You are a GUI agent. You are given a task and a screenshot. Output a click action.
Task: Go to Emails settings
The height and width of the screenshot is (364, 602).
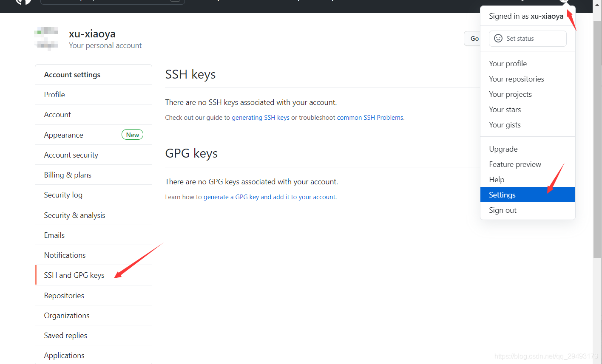[x=94, y=235]
